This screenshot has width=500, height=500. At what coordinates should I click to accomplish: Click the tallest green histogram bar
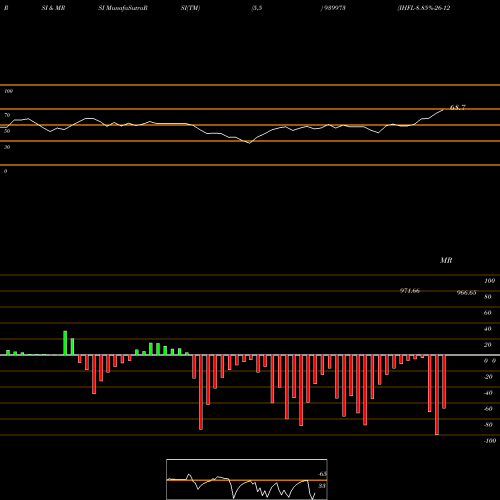[x=65, y=343]
